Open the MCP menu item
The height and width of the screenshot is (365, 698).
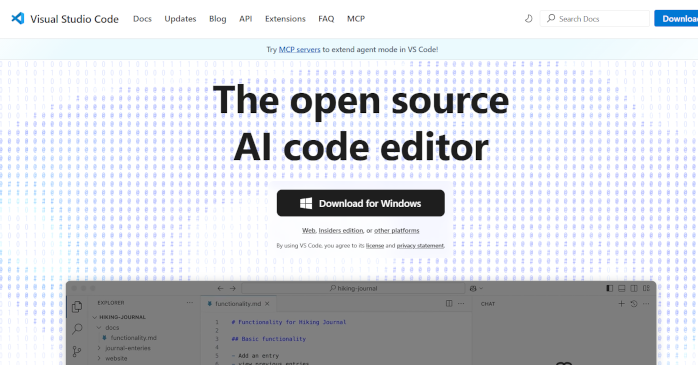click(x=356, y=19)
